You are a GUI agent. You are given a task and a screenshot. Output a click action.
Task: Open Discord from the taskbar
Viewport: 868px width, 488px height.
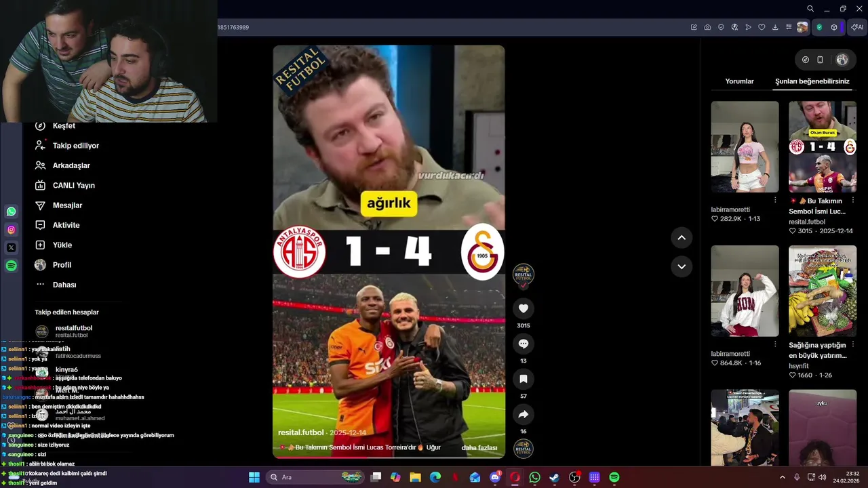point(494,477)
